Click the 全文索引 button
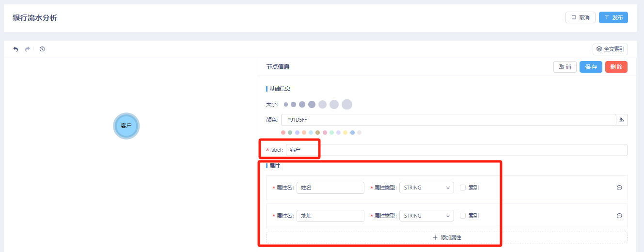The width and height of the screenshot is (644, 252). 610,49
